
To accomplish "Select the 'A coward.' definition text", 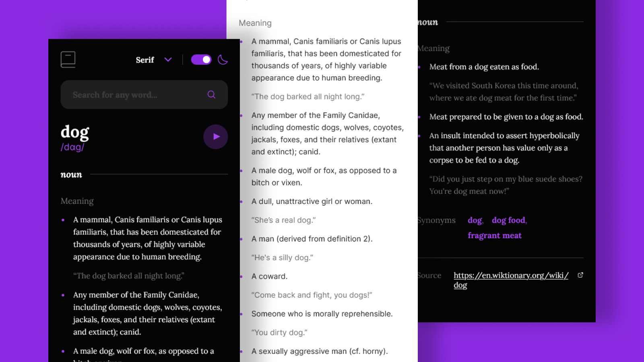I will 269,276.
